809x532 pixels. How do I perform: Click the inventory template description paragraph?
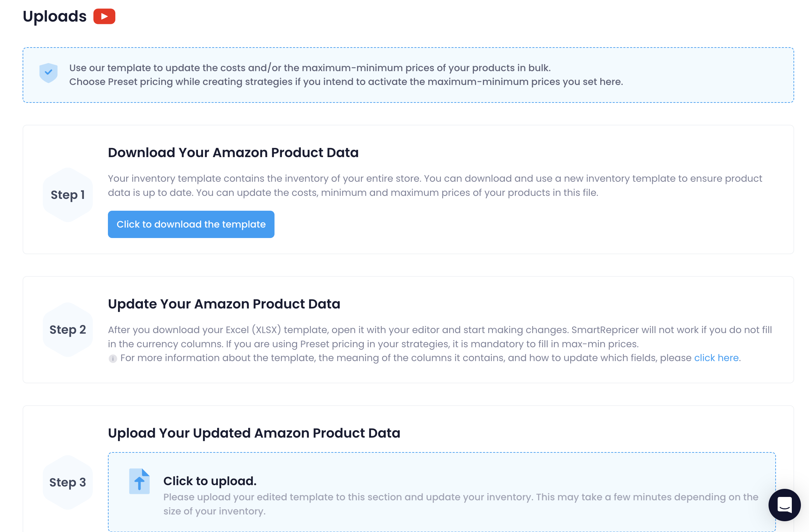point(435,185)
